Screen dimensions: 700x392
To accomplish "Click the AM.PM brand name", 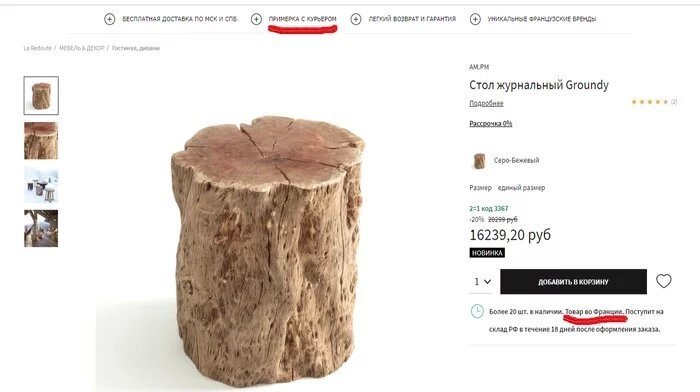I will (x=479, y=67).
